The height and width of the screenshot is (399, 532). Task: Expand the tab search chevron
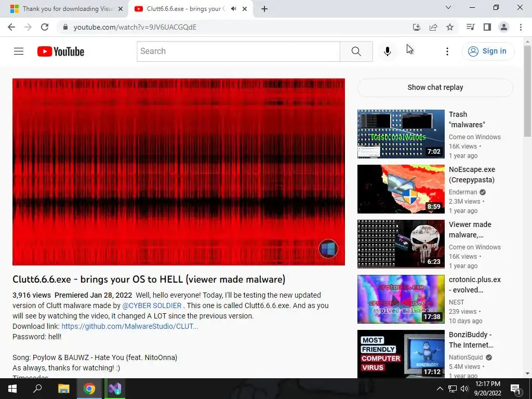pyautogui.click(x=448, y=7)
